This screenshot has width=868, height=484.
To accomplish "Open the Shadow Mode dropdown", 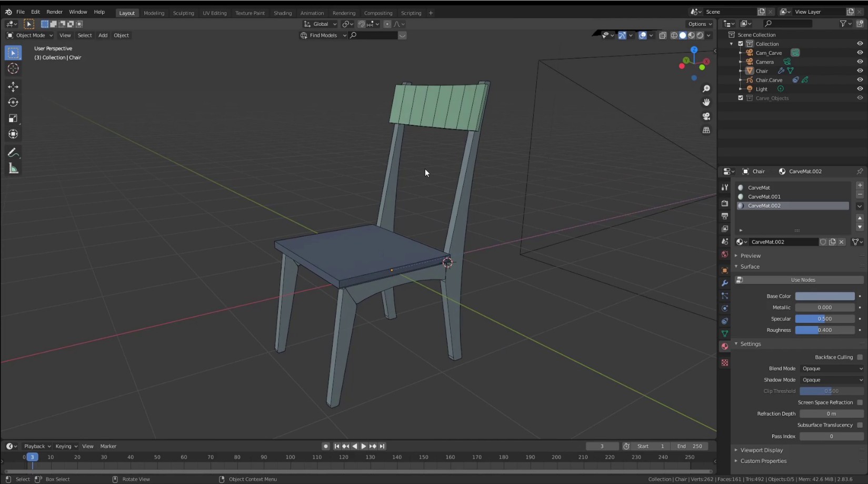I will (832, 380).
